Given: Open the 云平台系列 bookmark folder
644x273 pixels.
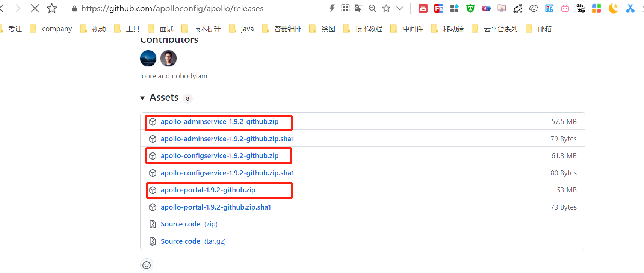Looking at the screenshot, I should click(x=495, y=29).
